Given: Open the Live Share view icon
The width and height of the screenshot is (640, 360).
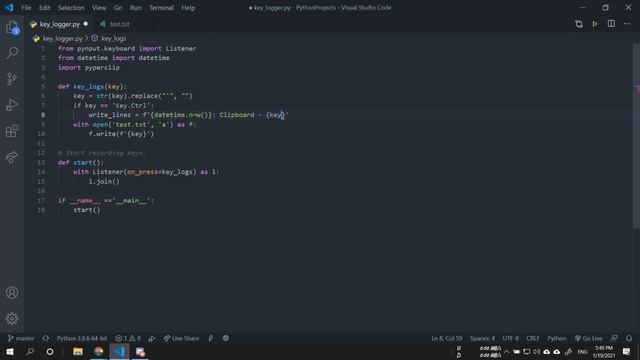Looking at the screenshot, I should 12,157.
